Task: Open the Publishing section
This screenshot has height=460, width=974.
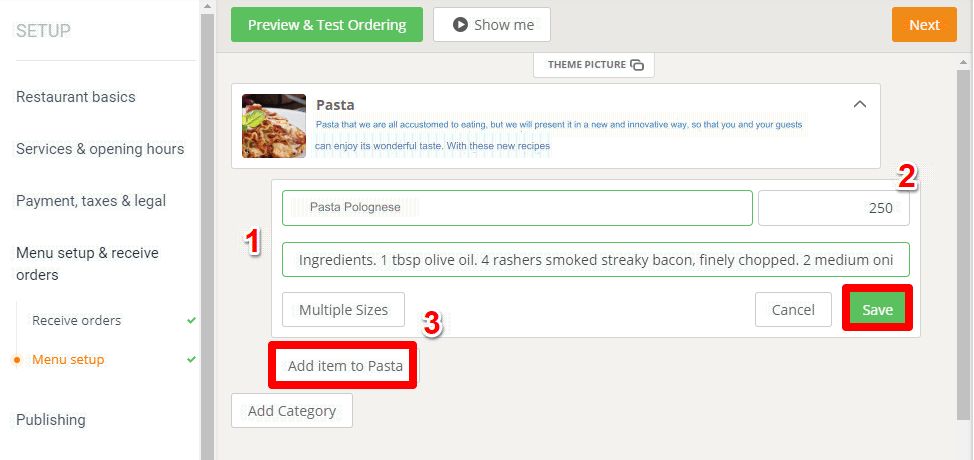Action: (x=51, y=420)
